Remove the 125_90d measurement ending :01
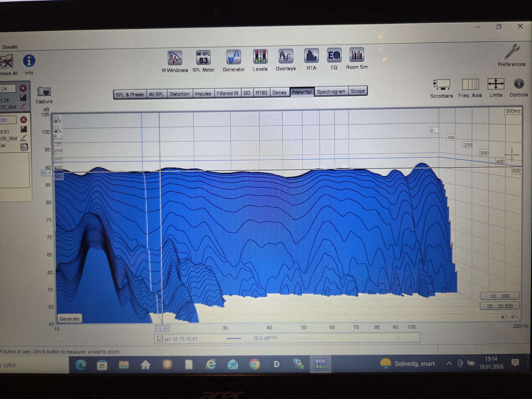This screenshot has width=532, height=399. pos(23,120)
